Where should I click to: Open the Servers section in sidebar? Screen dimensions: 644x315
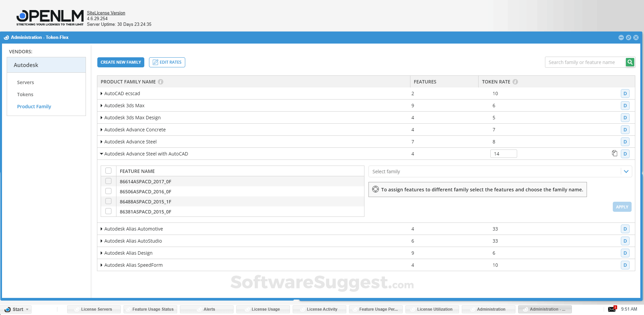pos(26,82)
